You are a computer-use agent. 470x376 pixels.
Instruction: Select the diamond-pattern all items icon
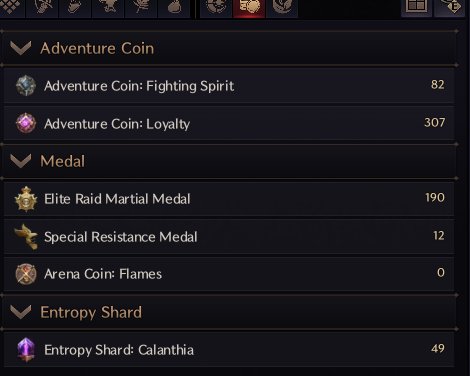coord(12,7)
